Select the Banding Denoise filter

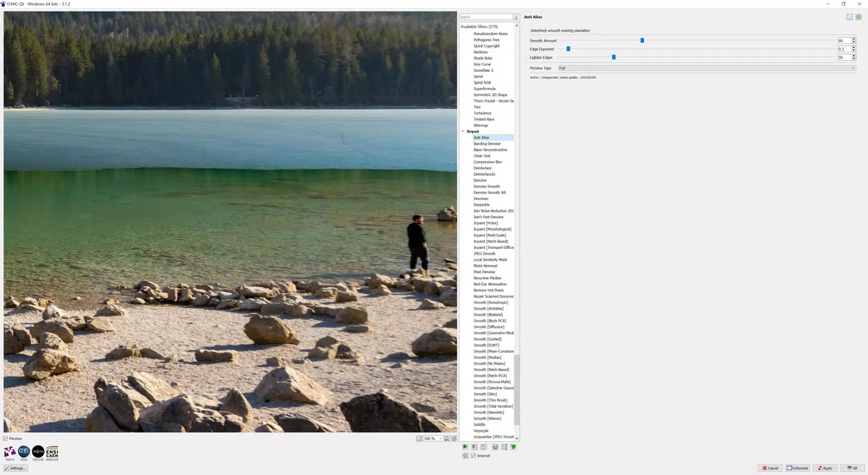tap(487, 144)
